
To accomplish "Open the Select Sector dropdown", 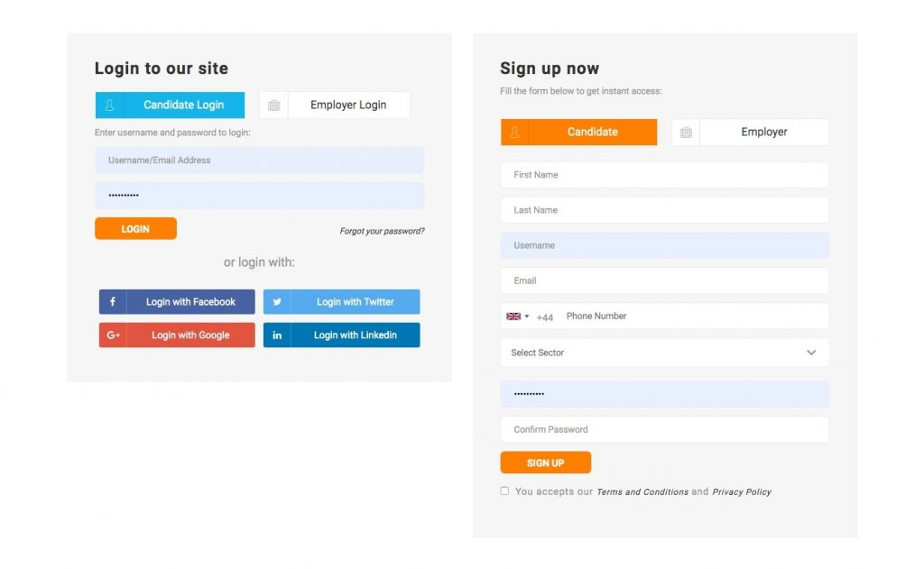I will [665, 353].
